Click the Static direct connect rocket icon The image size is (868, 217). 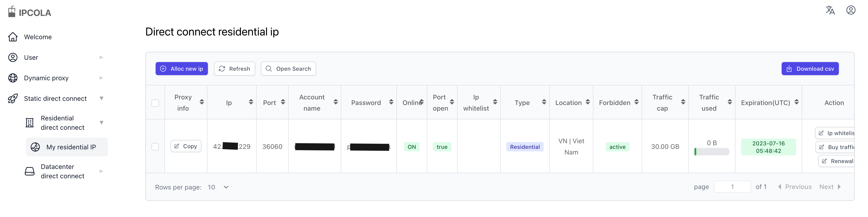pos(13,98)
